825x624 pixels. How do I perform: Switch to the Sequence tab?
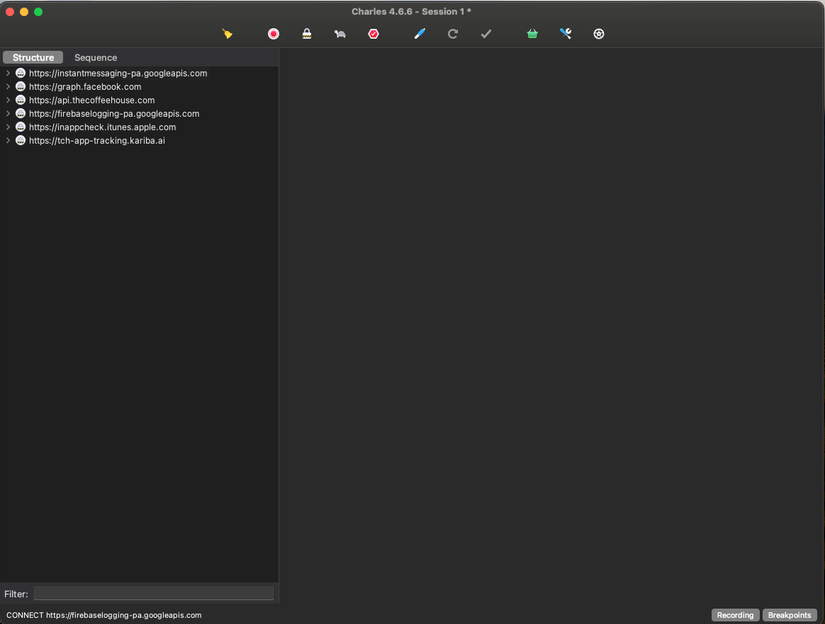[x=95, y=57]
